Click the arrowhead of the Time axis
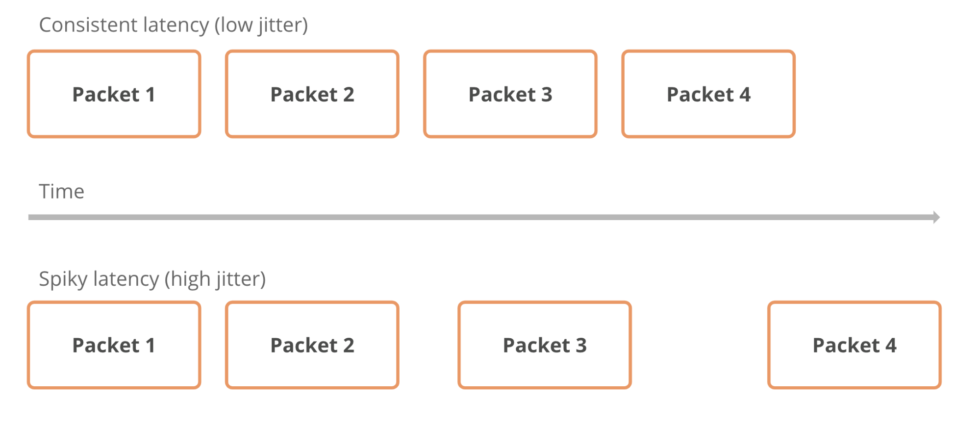The height and width of the screenshot is (425, 980). (x=936, y=217)
